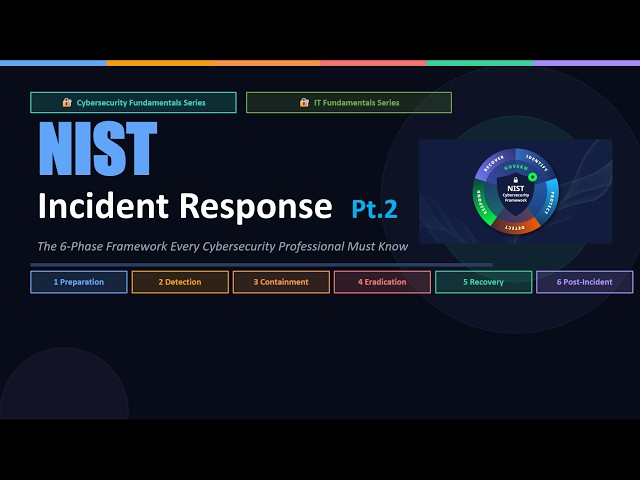Click the Cybersecurity Fundamentals Series banner
The height and width of the screenshot is (480, 640).
pyautogui.click(x=133, y=102)
